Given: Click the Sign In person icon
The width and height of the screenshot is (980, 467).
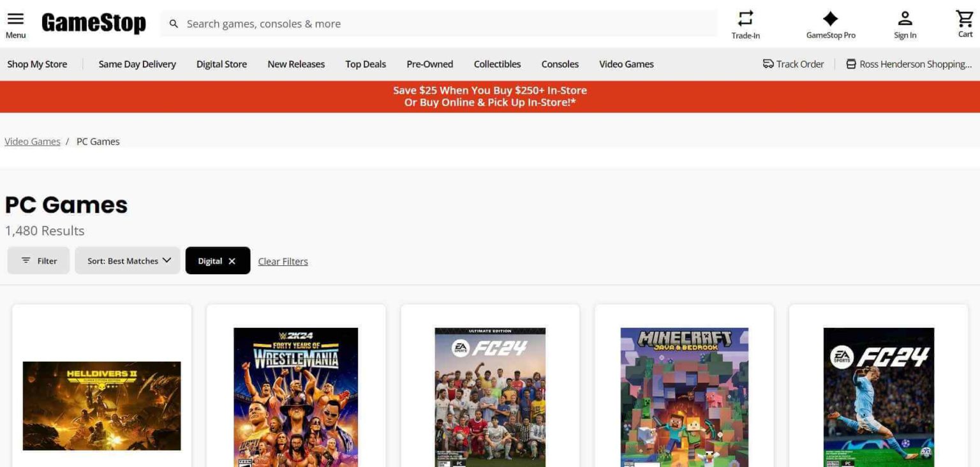Looking at the screenshot, I should [x=905, y=18].
